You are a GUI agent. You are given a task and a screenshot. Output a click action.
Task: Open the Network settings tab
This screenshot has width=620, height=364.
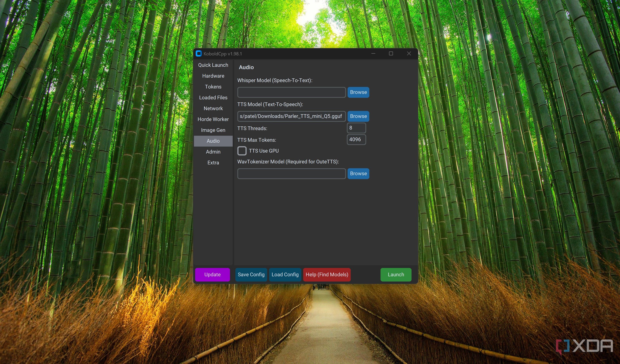(213, 108)
